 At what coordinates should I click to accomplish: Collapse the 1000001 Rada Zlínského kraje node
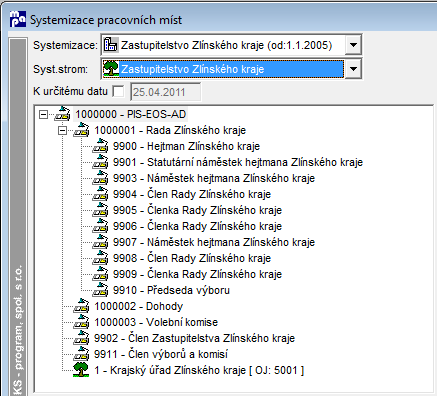coord(62,131)
